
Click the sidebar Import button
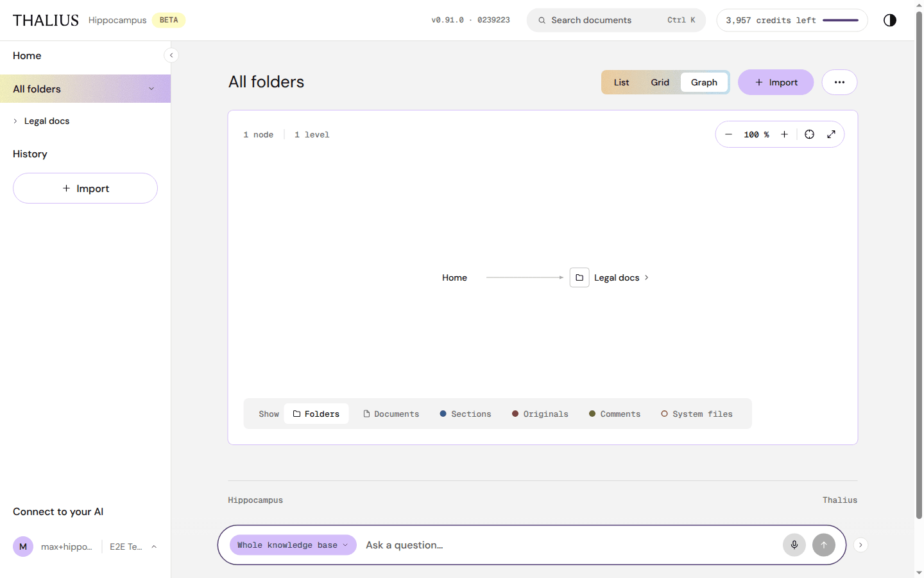tap(85, 188)
